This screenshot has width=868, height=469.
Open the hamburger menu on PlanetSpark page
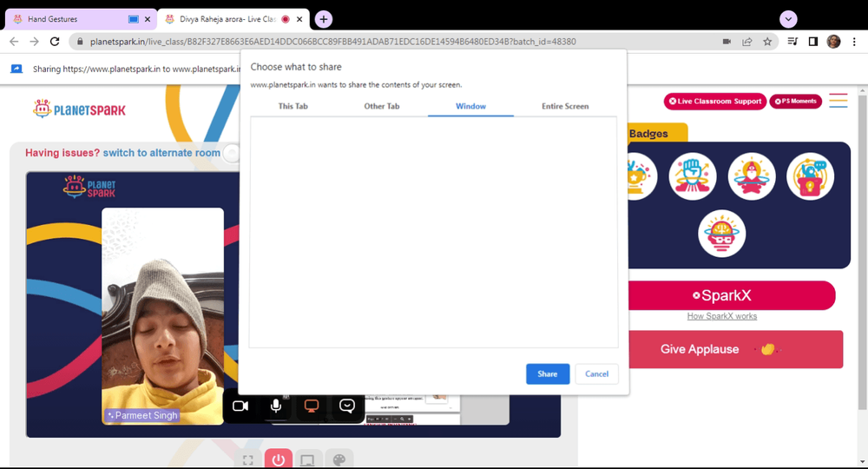[x=838, y=101]
